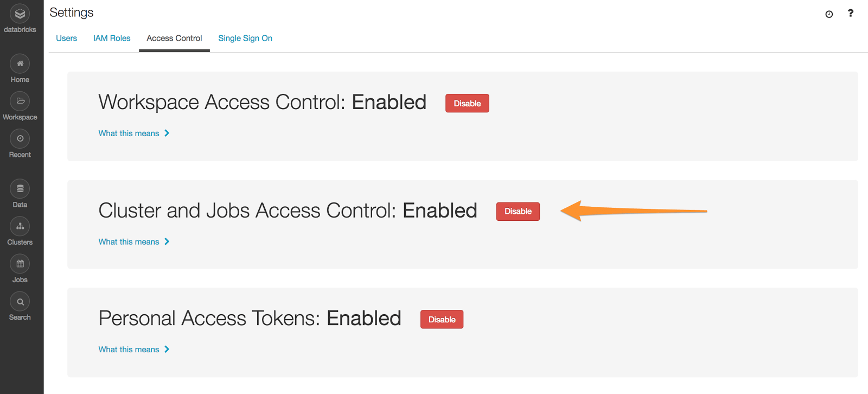Open Recent items from the sidebar

pyautogui.click(x=20, y=138)
